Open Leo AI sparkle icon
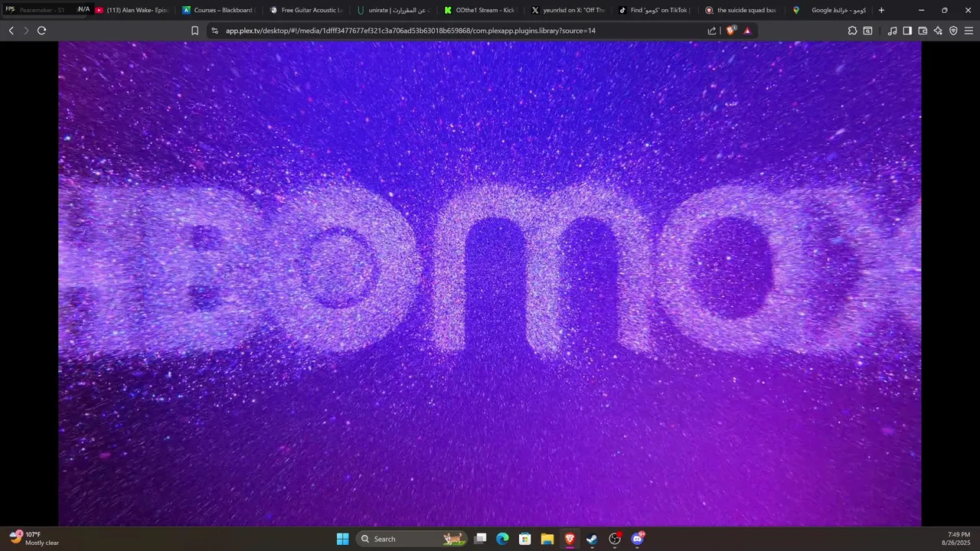 (x=938, y=31)
